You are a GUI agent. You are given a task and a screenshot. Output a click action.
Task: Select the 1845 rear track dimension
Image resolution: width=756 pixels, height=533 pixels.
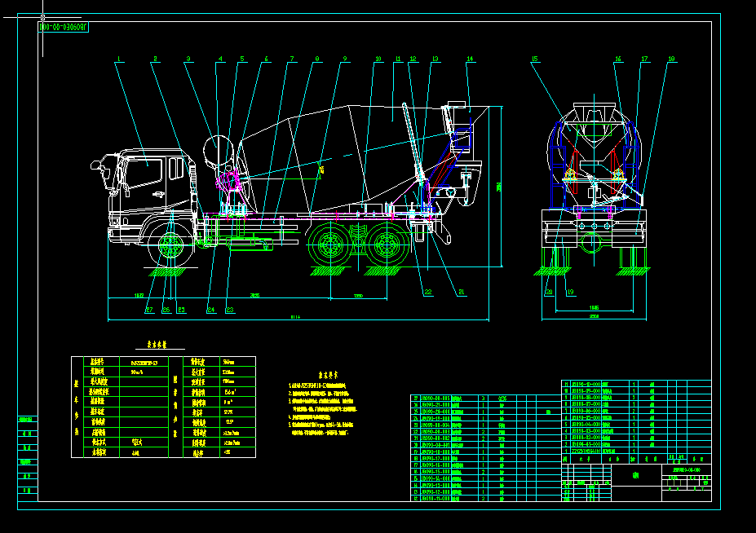click(594, 307)
